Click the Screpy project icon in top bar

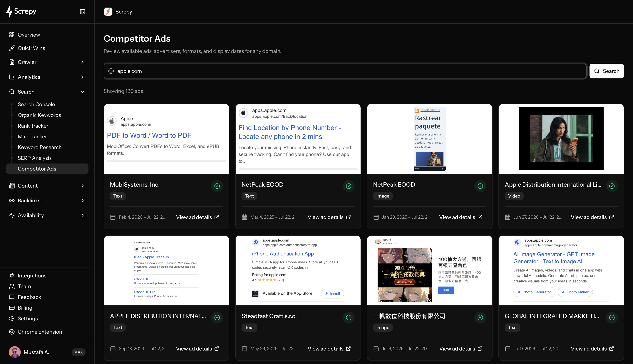tap(108, 12)
